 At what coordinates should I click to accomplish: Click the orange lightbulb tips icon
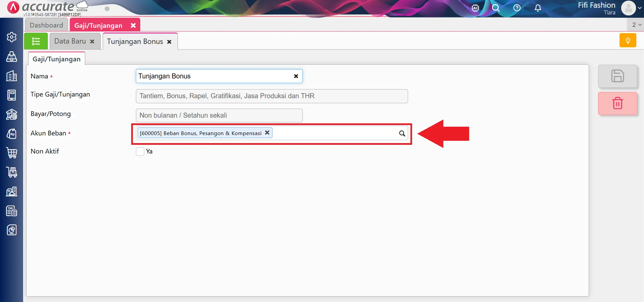click(x=628, y=41)
